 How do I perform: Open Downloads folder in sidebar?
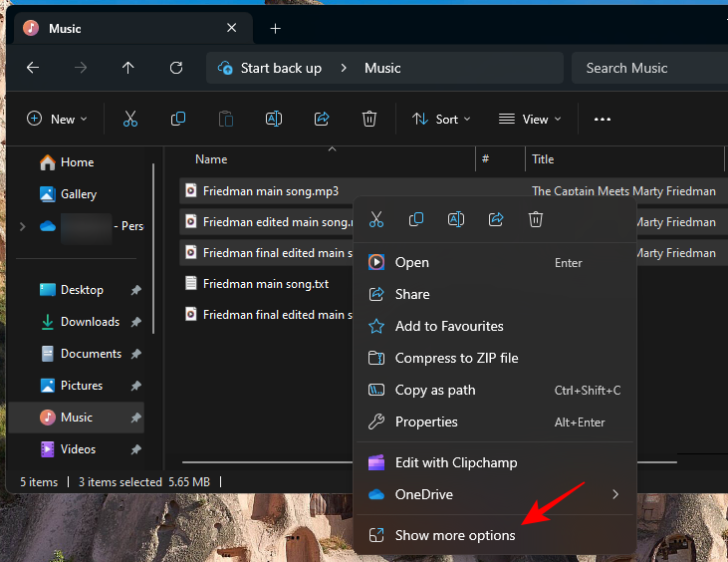tap(90, 322)
